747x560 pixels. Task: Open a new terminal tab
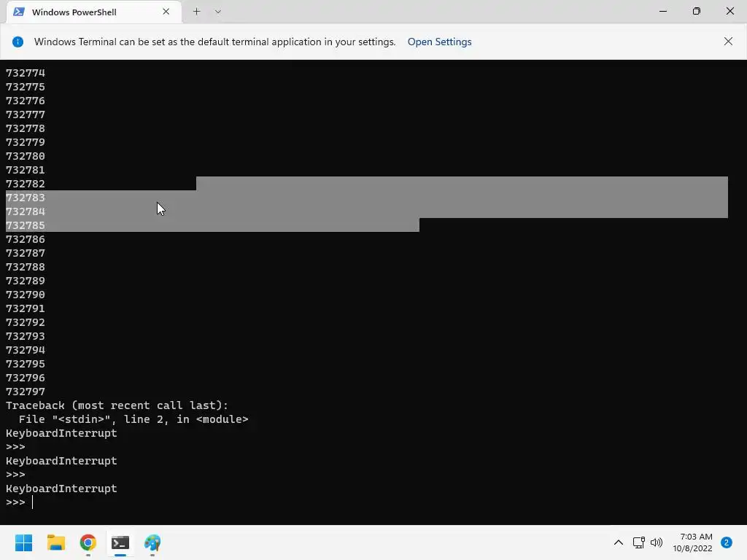click(196, 12)
